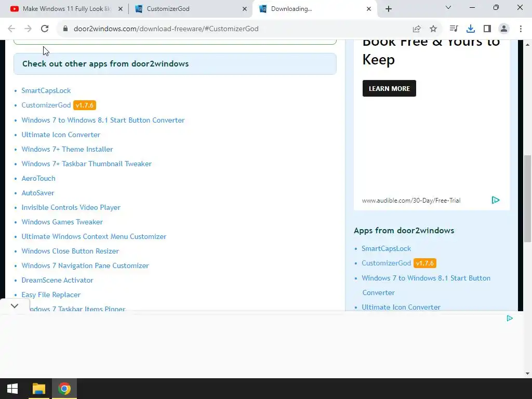Show Chrome downloads via the download icon
This screenshot has width=532, height=399.
pos(471,29)
